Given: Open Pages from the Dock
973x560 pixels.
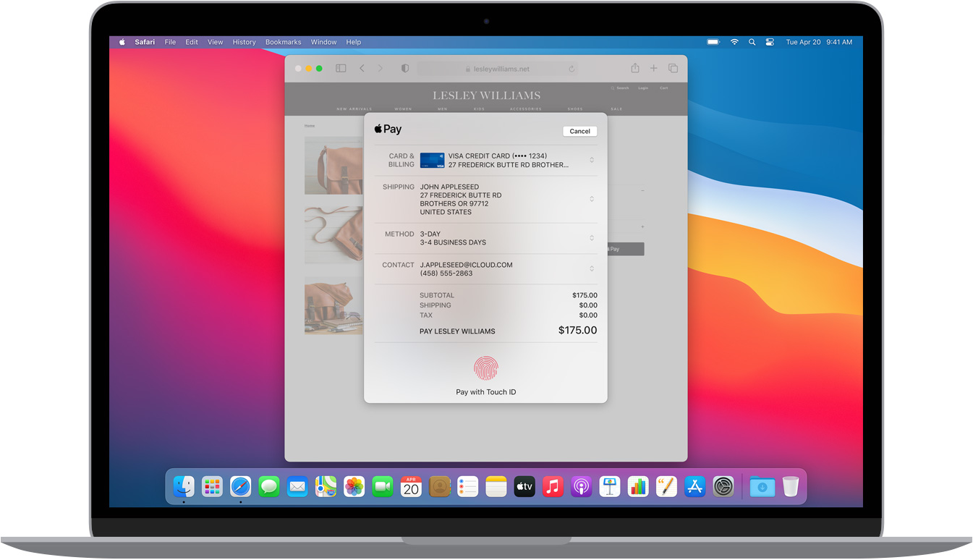Looking at the screenshot, I should tap(666, 486).
